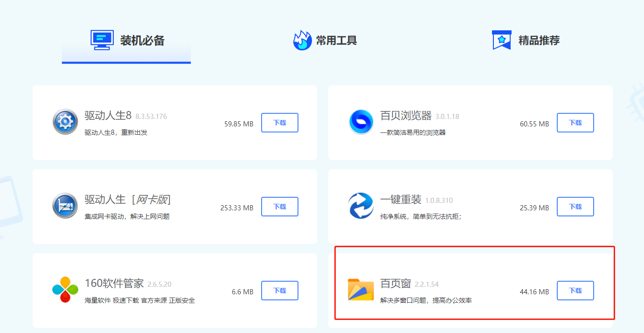Viewport: 644px width, 333px height.
Task: Click the 百页窗 title text
Action: 396,284
